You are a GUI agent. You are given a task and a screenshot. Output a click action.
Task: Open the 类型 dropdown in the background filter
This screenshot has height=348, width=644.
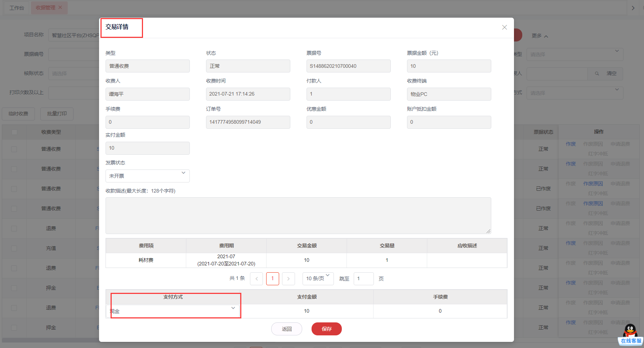575,54
